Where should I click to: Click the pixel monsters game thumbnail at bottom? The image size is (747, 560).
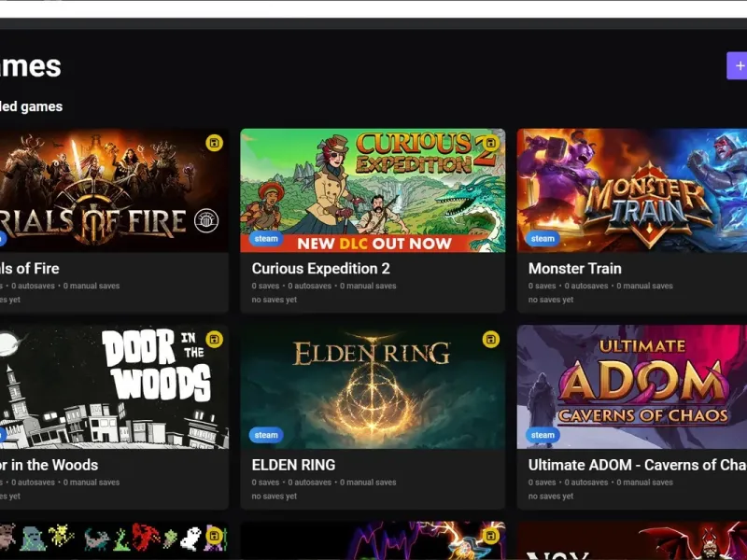click(x=114, y=540)
